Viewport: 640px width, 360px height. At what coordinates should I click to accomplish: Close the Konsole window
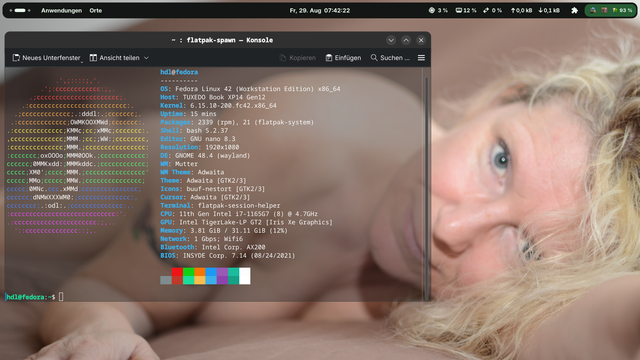click(x=421, y=40)
